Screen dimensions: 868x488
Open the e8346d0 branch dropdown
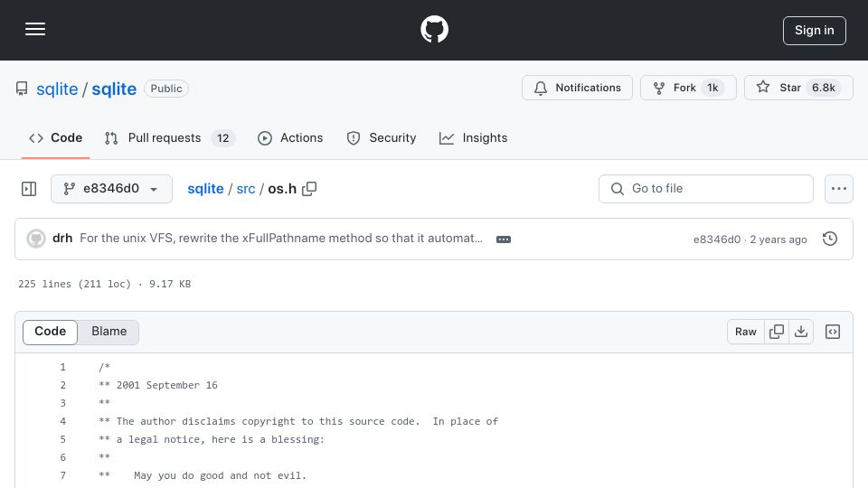click(x=111, y=189)
